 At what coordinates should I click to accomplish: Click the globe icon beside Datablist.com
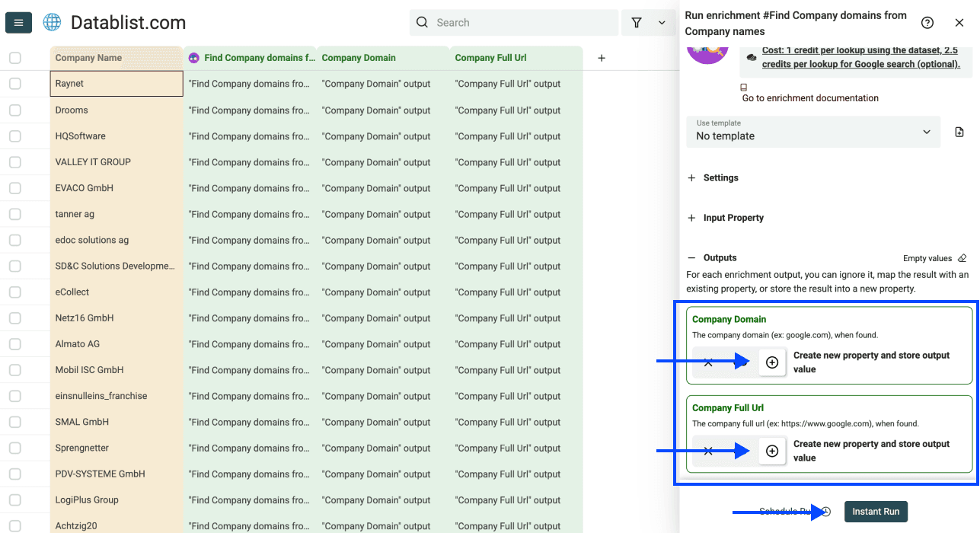coord(51,22)
